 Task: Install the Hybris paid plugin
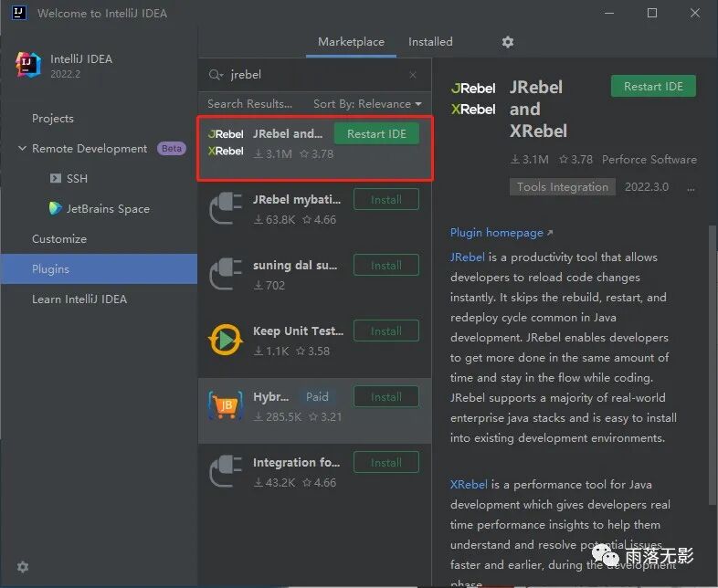pyautogui.click(x=386, y=397)
